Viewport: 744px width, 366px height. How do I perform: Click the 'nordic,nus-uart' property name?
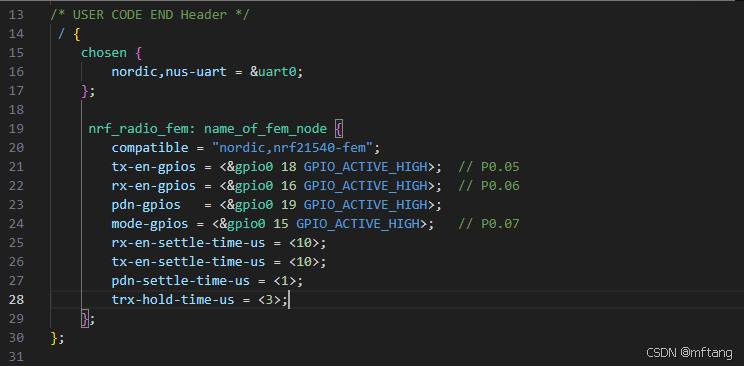[169, 72]
